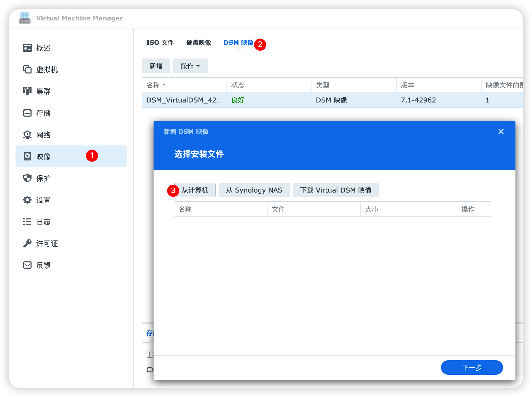Select the DSM_VirtualDSM_42... row
This screenshot has width=532, height=397.
coord(332,100)
